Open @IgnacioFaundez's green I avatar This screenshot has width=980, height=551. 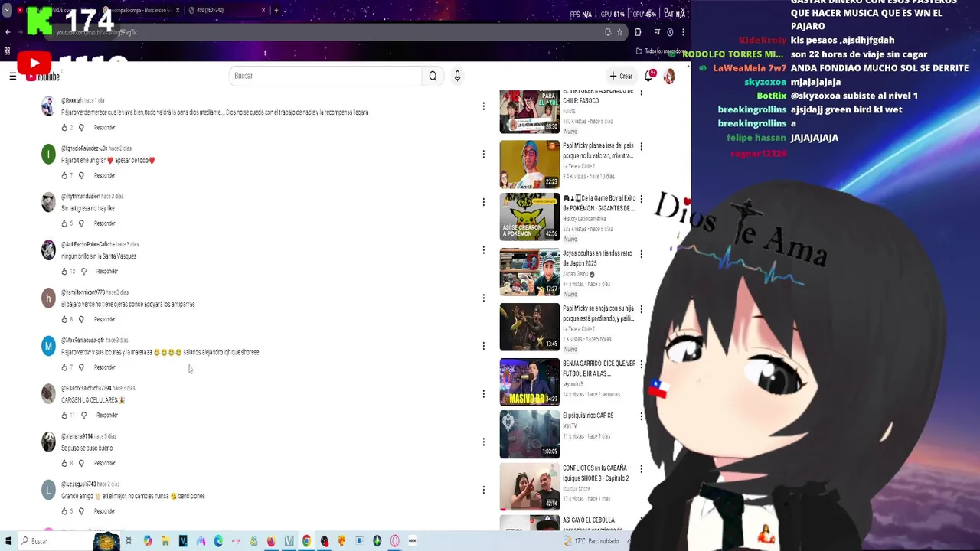coord(48,155)
